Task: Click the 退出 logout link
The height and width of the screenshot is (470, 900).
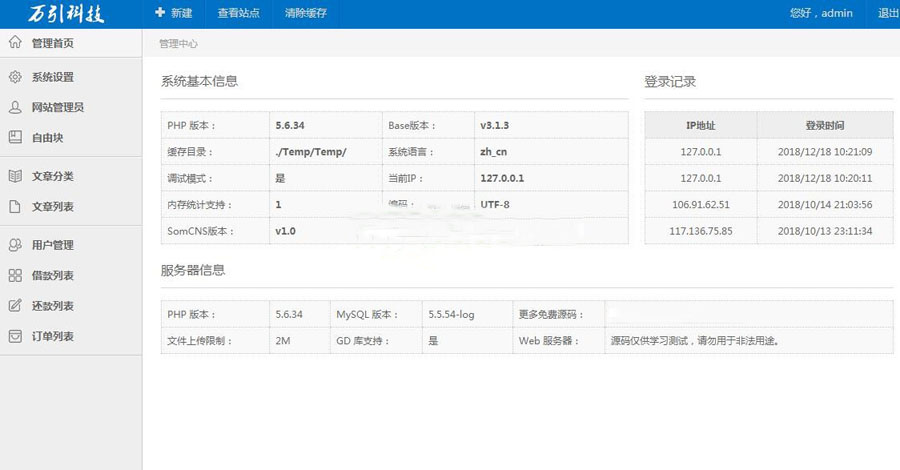Action: [x=887, y=14]
